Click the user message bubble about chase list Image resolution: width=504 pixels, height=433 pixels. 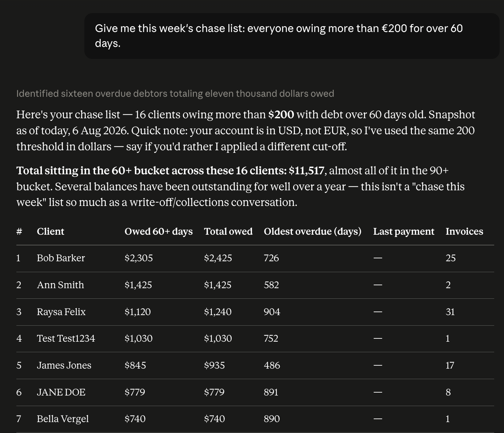292,36
